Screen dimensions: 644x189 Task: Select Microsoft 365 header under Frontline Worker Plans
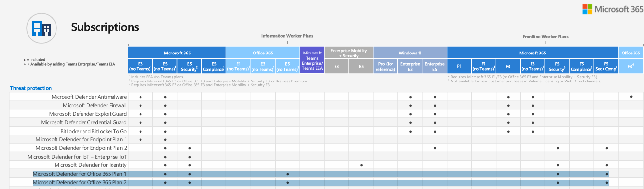coord(533,53)
